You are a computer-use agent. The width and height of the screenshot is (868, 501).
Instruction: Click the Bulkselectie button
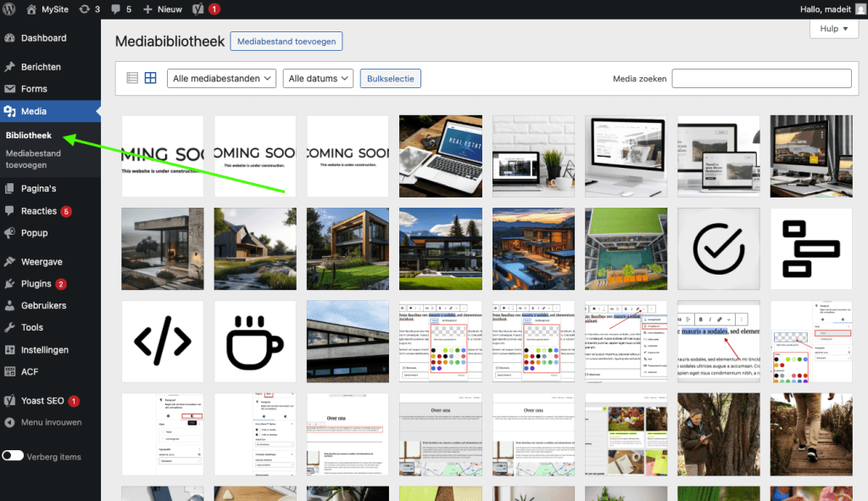390,78
